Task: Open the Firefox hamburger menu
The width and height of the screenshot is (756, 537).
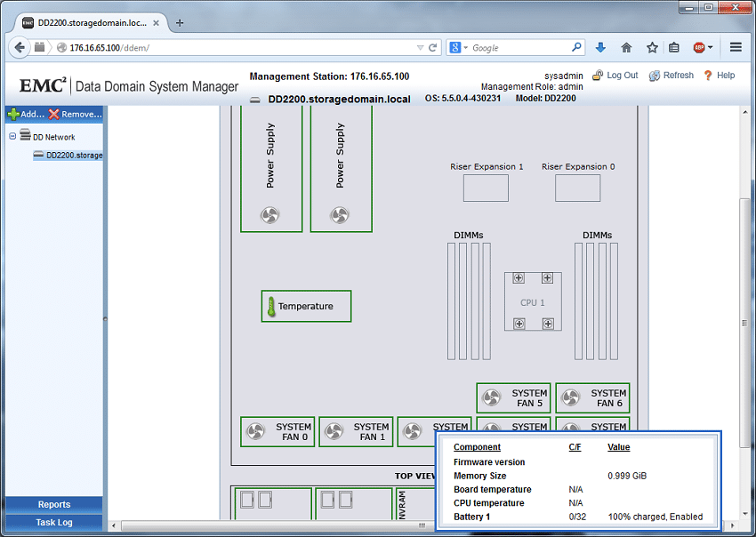Action: tap(736, 47)
